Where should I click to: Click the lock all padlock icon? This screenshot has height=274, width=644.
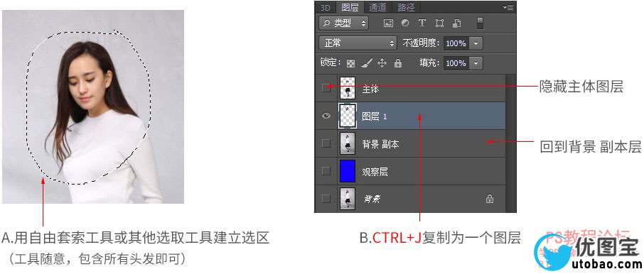coord(397,63)
